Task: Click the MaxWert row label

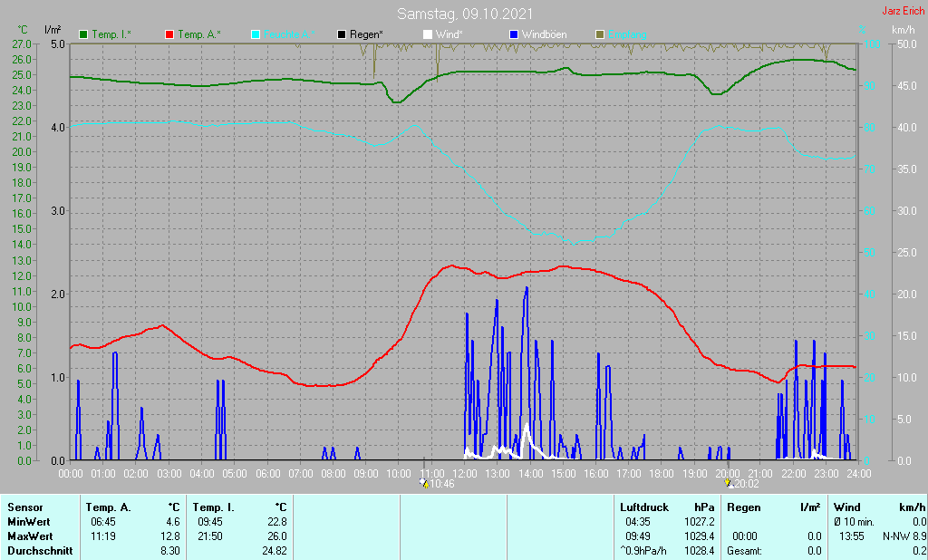Action: (x=28, y=536)
